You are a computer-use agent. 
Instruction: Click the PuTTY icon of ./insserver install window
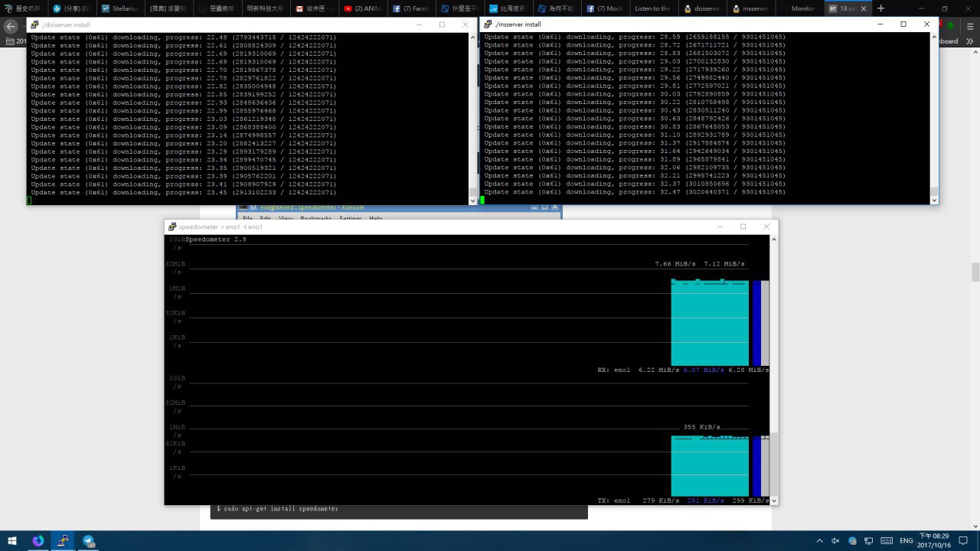click(488, 24)
